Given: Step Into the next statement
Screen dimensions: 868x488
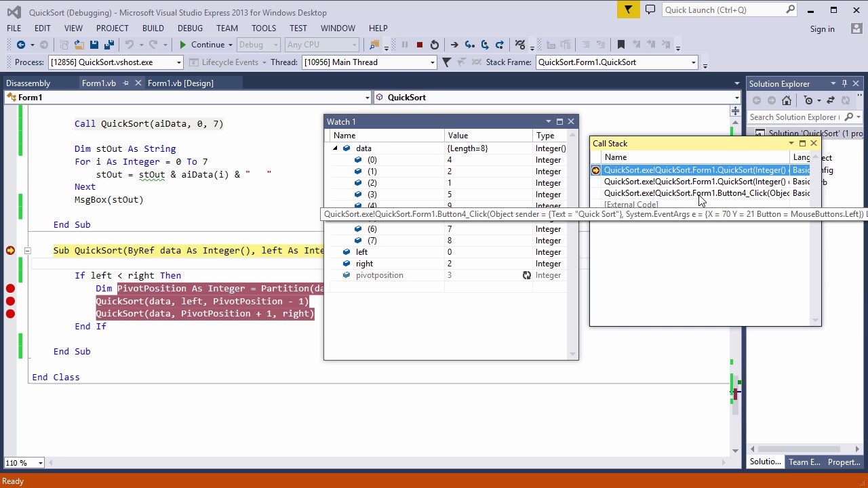Looking at the screenshot, I should click(469, 45).
